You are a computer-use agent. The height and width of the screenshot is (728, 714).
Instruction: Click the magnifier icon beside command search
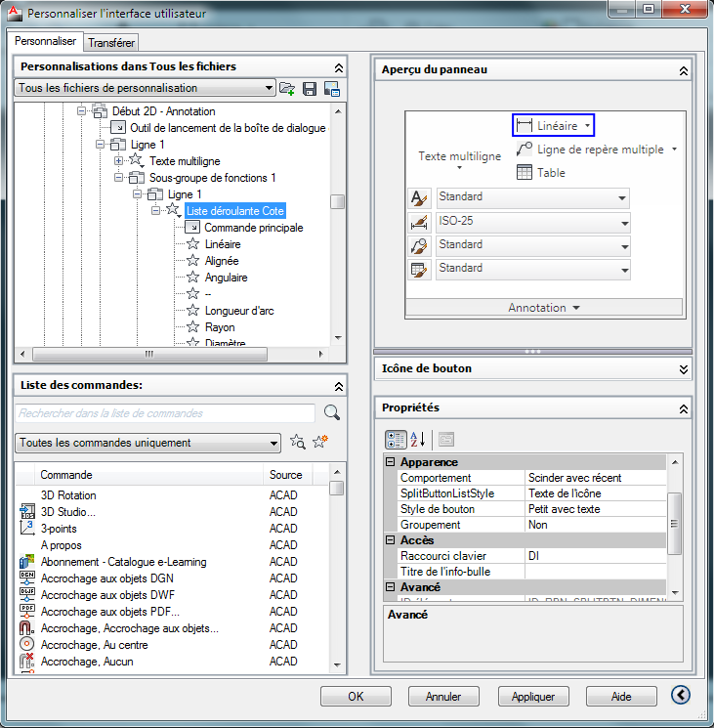pyautogui.click(x=332, y=412)
